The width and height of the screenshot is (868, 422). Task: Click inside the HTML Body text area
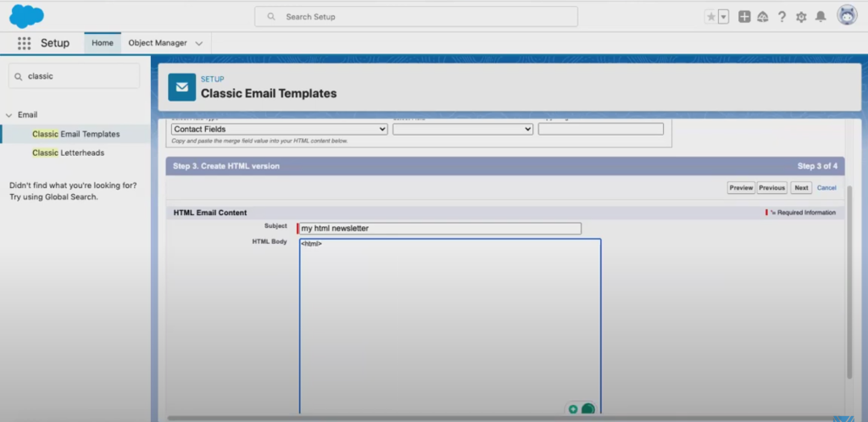point(450,326)
